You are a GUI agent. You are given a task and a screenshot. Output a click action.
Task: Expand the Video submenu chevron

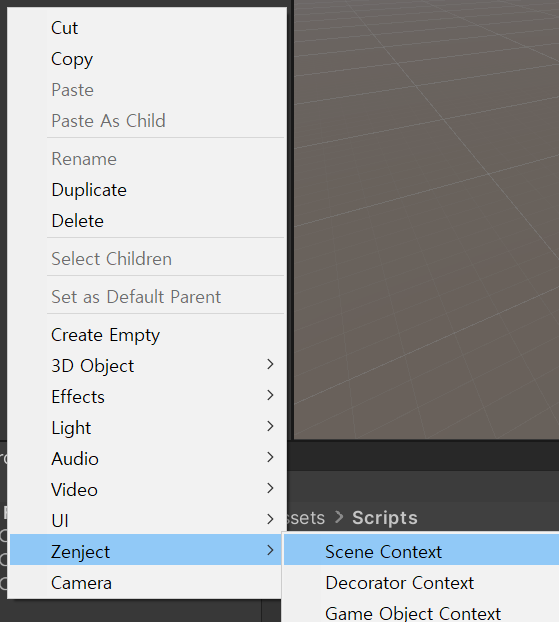coord(270,488)
